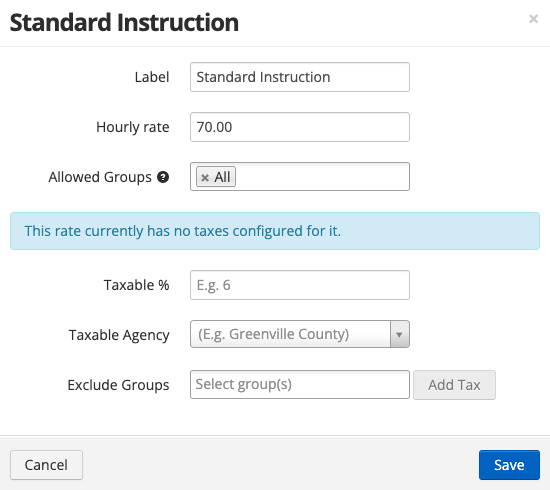Screen dimensions: 550x490
Task: Select the All tag text
Action: tap(222, 177)
